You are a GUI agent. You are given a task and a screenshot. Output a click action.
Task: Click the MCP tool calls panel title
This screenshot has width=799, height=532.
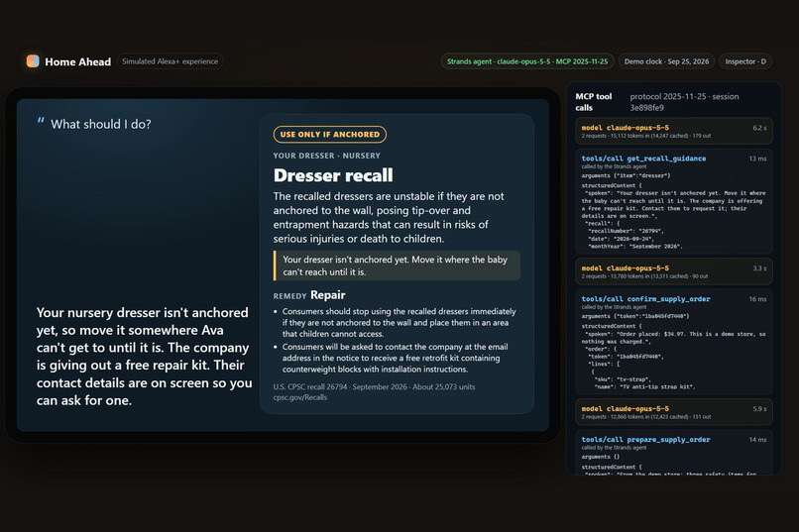pyautogui.click(x=594, y=102)
